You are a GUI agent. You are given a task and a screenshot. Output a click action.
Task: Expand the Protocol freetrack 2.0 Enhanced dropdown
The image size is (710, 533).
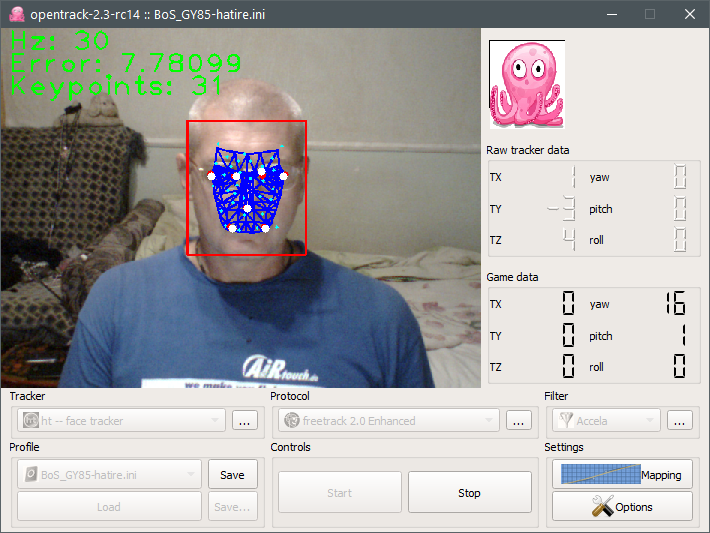389,421
